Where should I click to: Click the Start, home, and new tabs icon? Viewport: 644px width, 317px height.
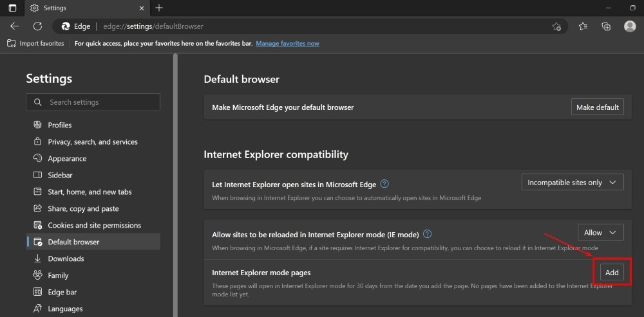(x=38, y=192)
